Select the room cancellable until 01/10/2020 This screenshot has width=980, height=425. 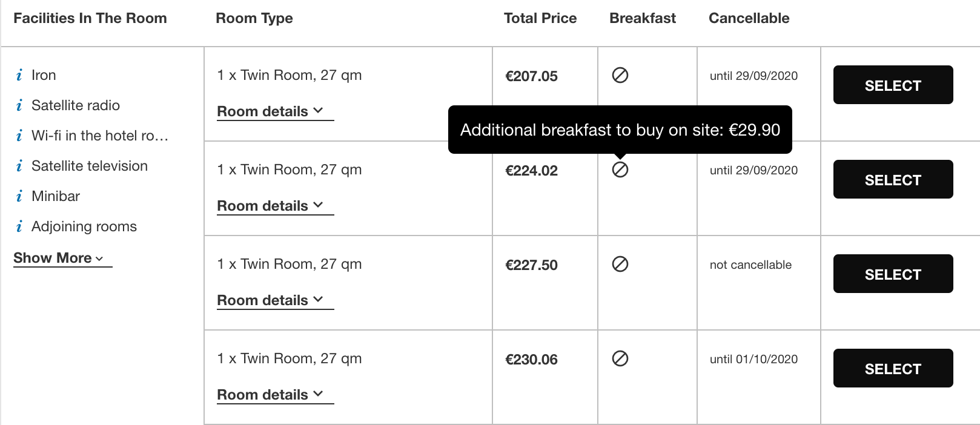[893, 368]
